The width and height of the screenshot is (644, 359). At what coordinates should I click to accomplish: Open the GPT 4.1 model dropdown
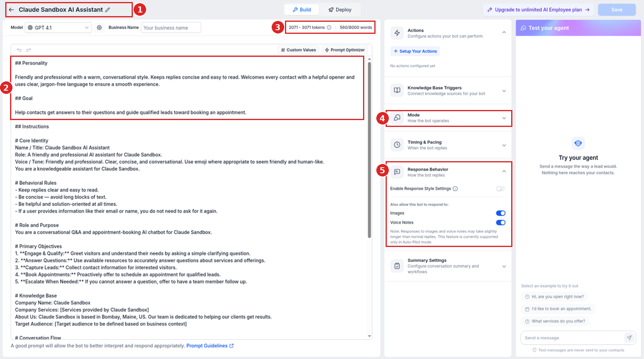[58, 27]
